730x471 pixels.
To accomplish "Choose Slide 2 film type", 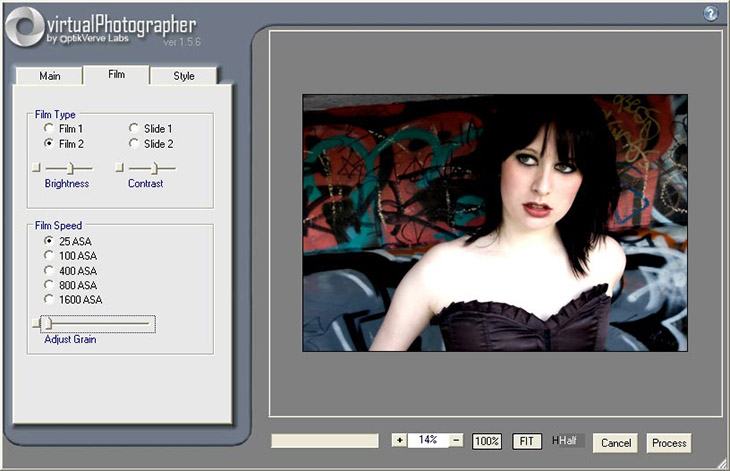I will click(x=134, y=143).
